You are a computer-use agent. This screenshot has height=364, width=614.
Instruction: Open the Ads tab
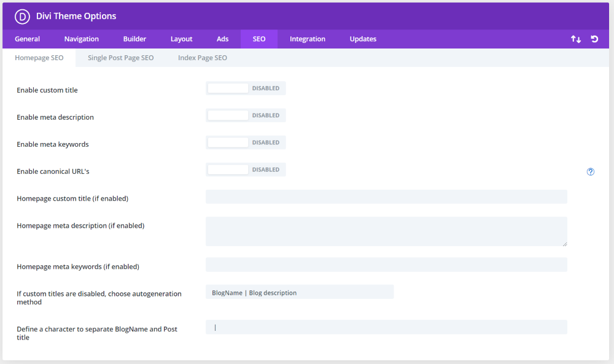pyautogui.click(x=222, y=39)
